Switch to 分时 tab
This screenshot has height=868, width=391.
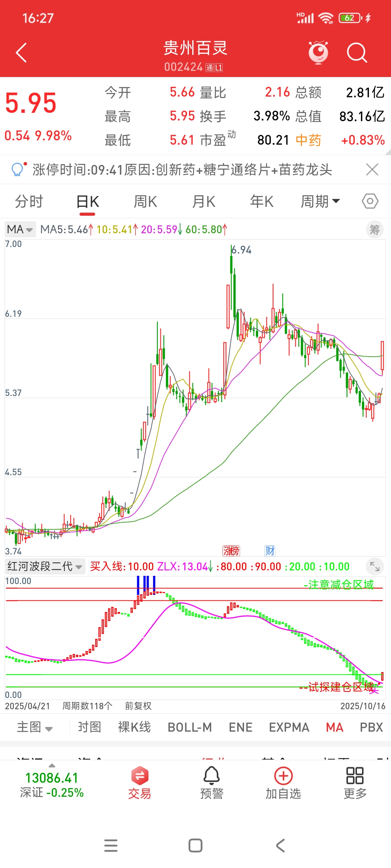point(29,201)
